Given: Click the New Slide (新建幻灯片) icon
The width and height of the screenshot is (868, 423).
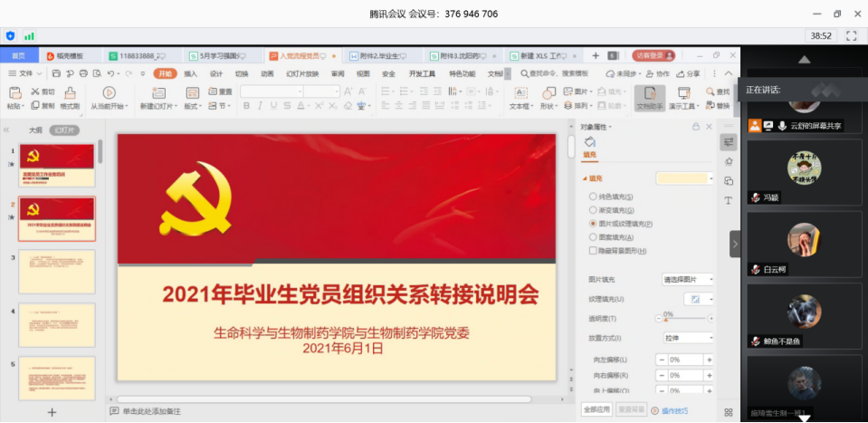Looking at the screenshot, I should coord(159,93).
